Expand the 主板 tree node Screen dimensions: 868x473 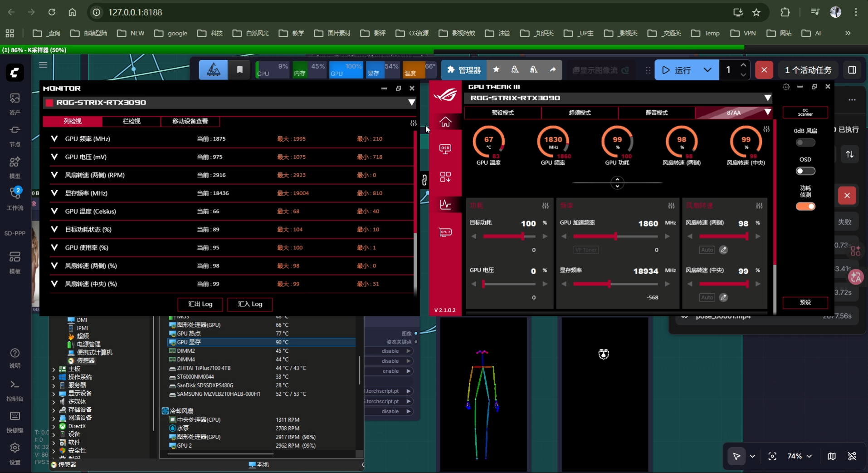click(x=54, y=369)
